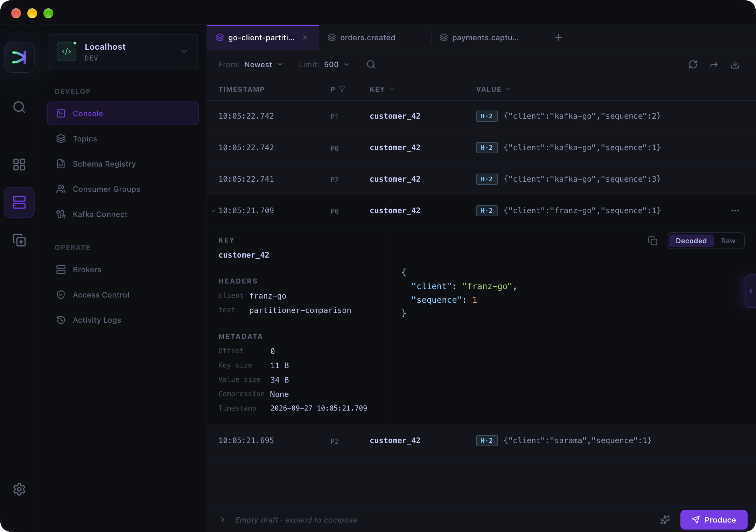756x532 pixels.
Task: Open Console in the sidebar
Action: (x=123, y=113)
